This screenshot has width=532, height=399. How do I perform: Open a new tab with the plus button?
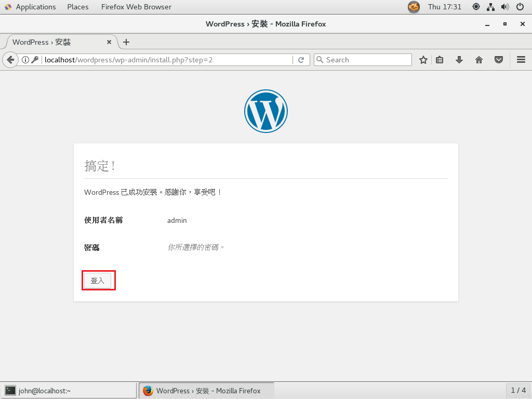(126, 42)
